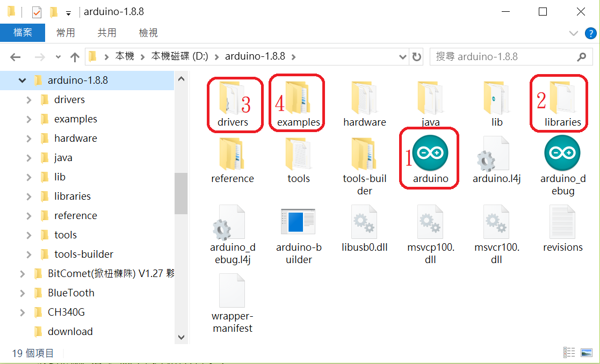
Task: Open the drivers folder icon in file pane
Action: tap(231, 98)
